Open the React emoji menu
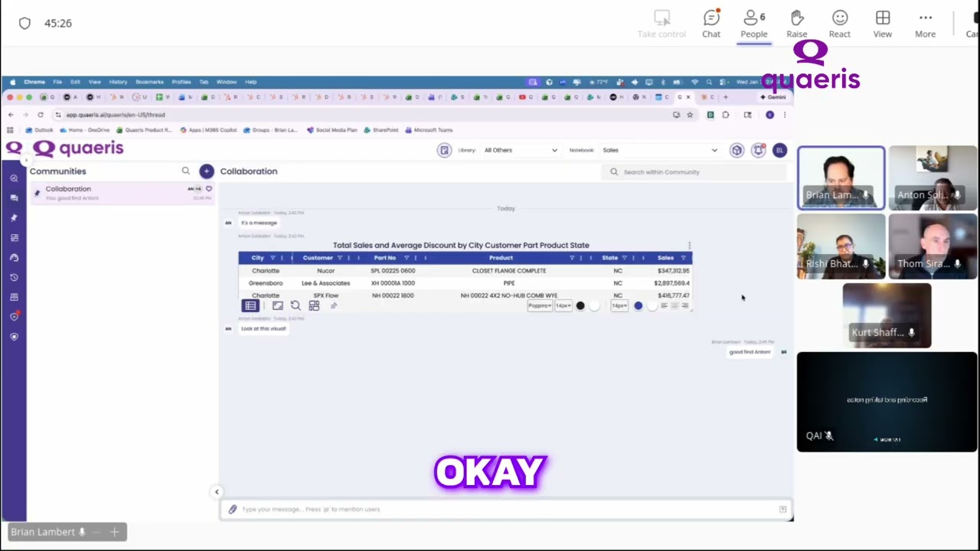The image size is (980, 551). [x=839, y=24]
